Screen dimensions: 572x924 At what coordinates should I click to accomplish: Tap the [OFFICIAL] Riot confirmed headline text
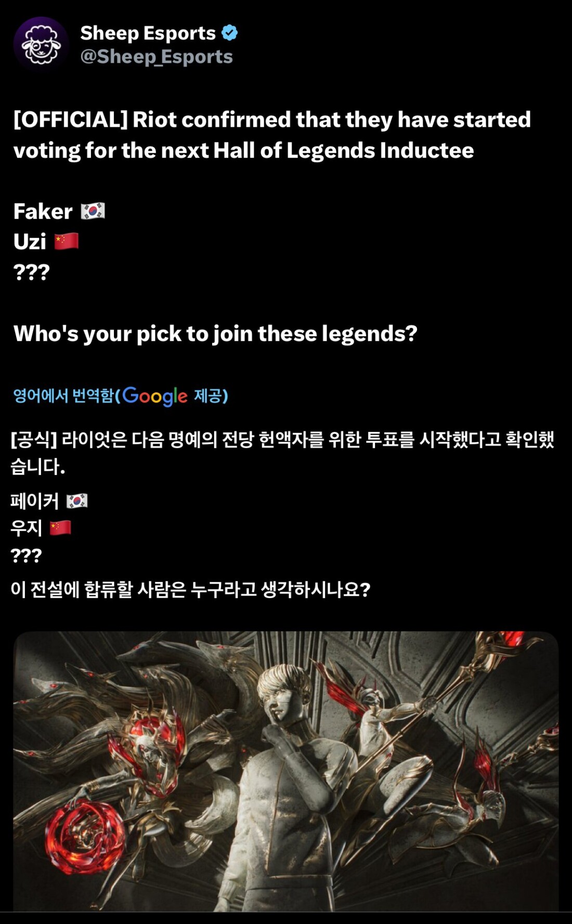(272, 135)
